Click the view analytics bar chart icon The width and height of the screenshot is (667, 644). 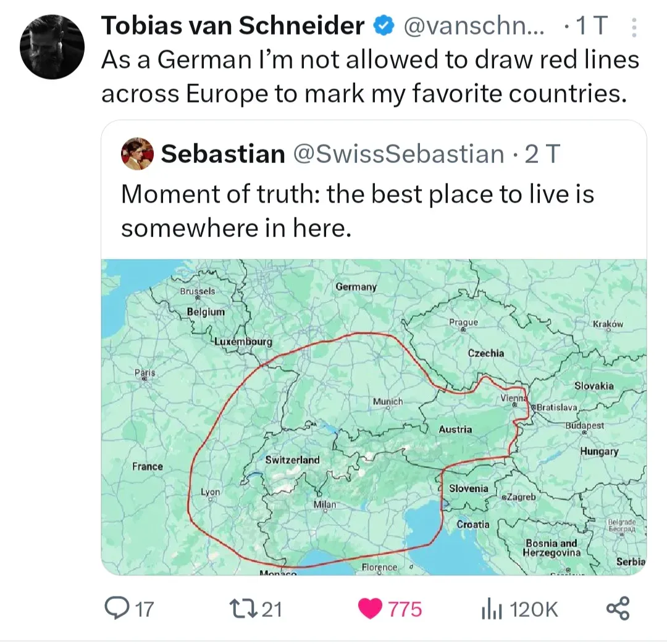click(x=492, y=609)
